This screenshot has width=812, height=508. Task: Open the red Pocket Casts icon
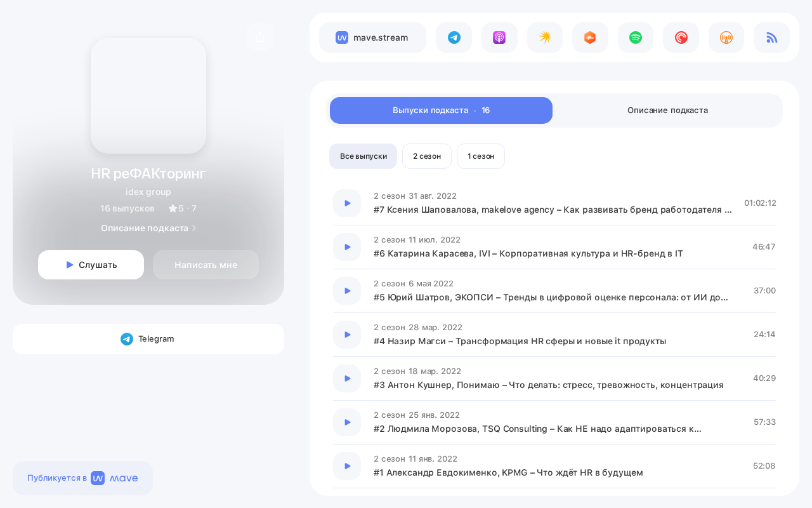(681, 37)
